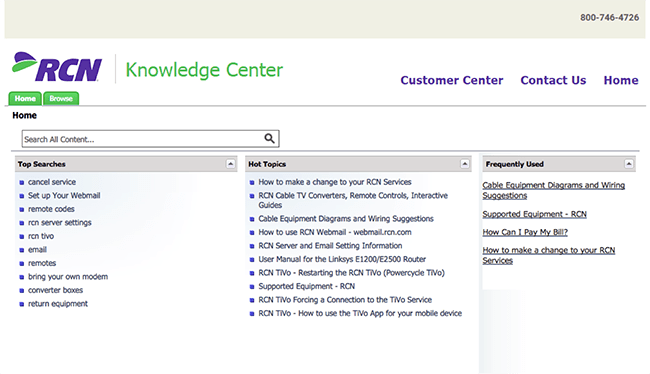The image size is (650, 374).
Task: Open the 'remote codes' search
Action: click(x=51, y=209)
